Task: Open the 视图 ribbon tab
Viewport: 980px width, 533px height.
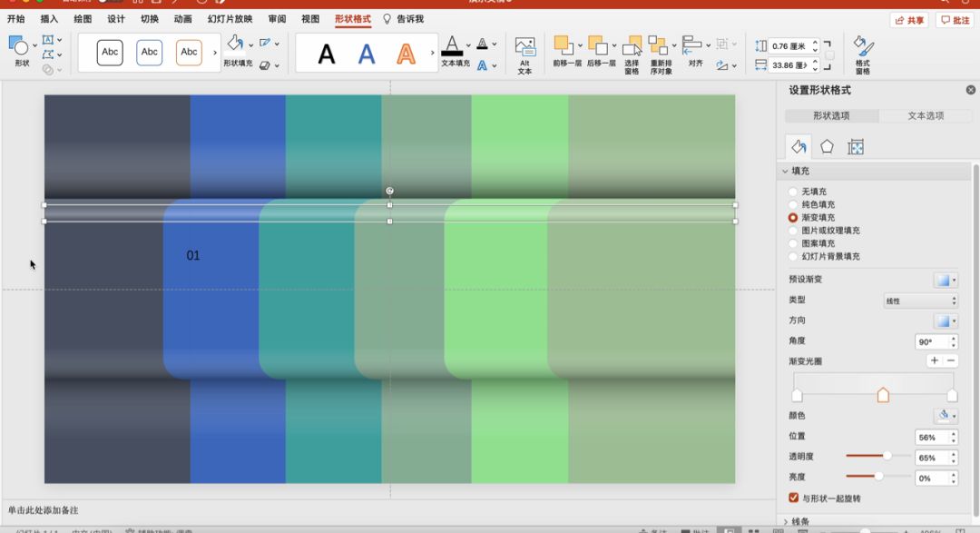Action: click(x=310, y=19)
